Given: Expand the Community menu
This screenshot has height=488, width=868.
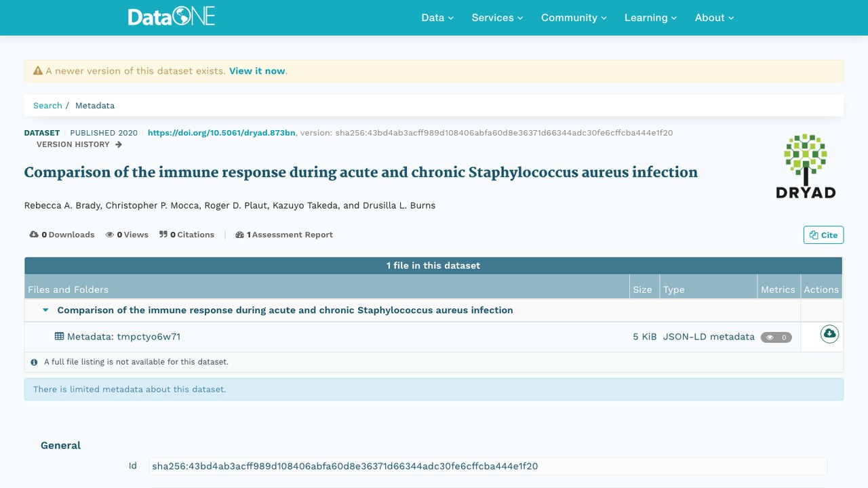Looking at the screenshot, I should tap(574, 18).
